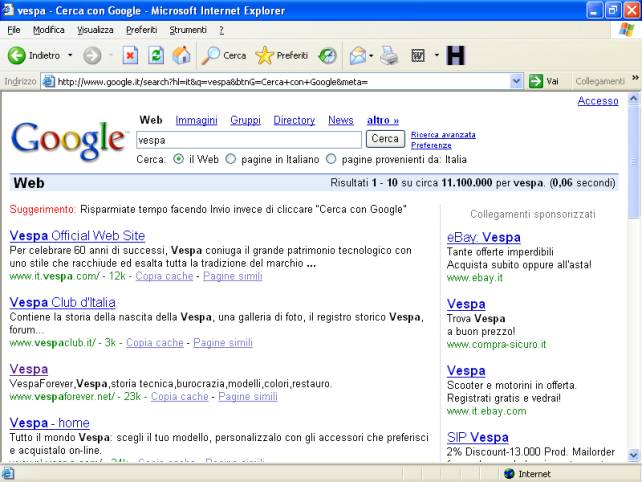Open the ? help menu

[x=221, y=30]
